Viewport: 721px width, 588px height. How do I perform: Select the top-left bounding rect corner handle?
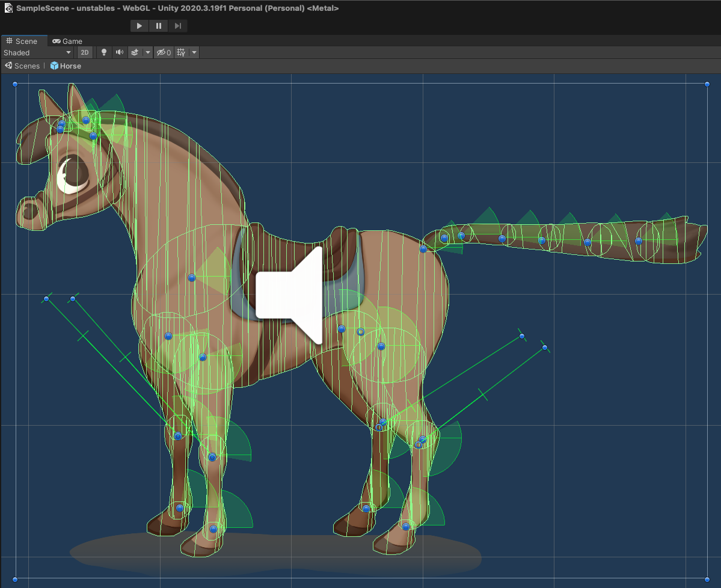[16, 85]
